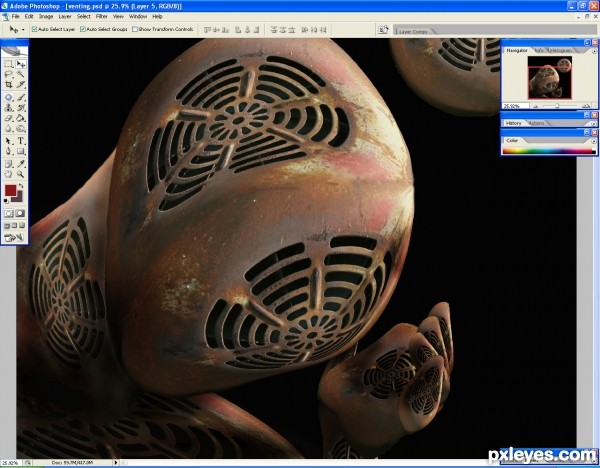Select the Pen tool
600x468 pixels.
click(x=8, y=151)
